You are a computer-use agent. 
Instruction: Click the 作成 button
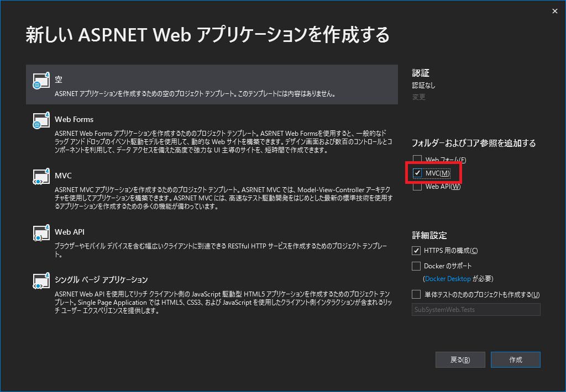click(516, 359)
